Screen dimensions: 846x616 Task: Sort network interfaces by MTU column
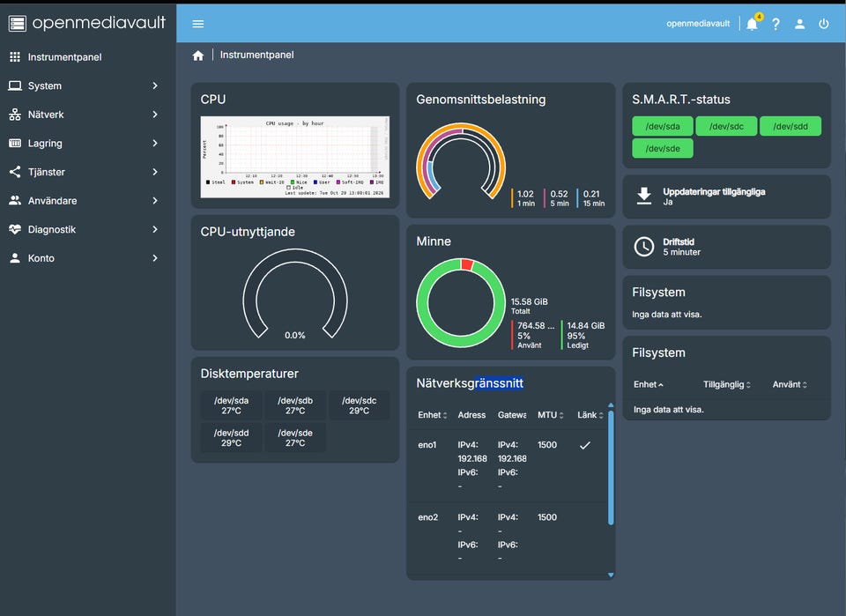[551, 415]
